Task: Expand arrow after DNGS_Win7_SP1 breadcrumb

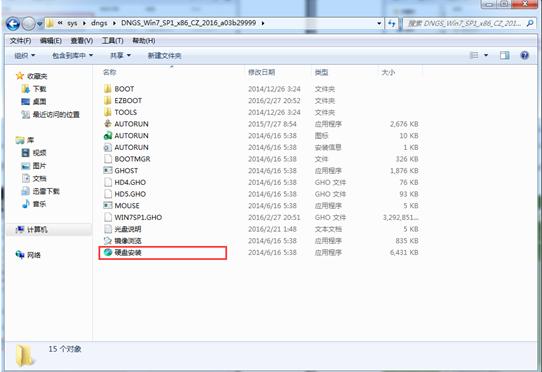Action: click(x=263, y=23)
